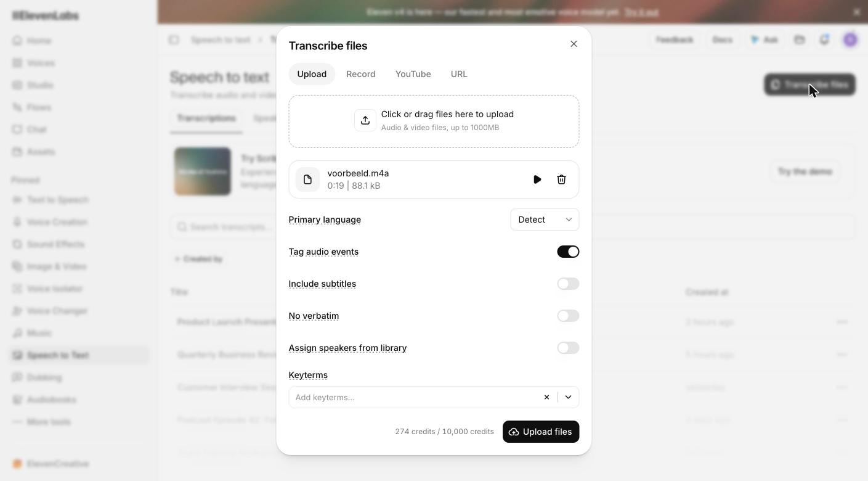Click the Voices sidebar icon
The height and width of the screenshot is (481, 868).
[17, 63]
